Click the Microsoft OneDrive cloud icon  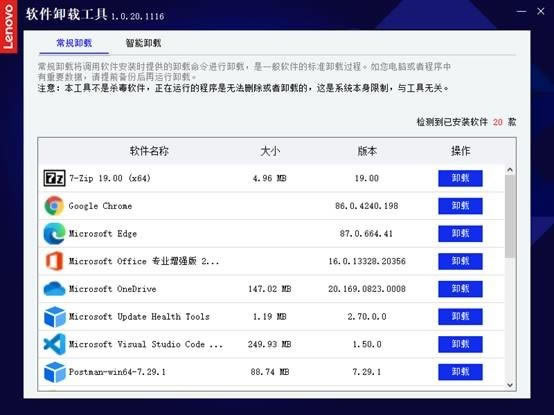tap(54, 289)
